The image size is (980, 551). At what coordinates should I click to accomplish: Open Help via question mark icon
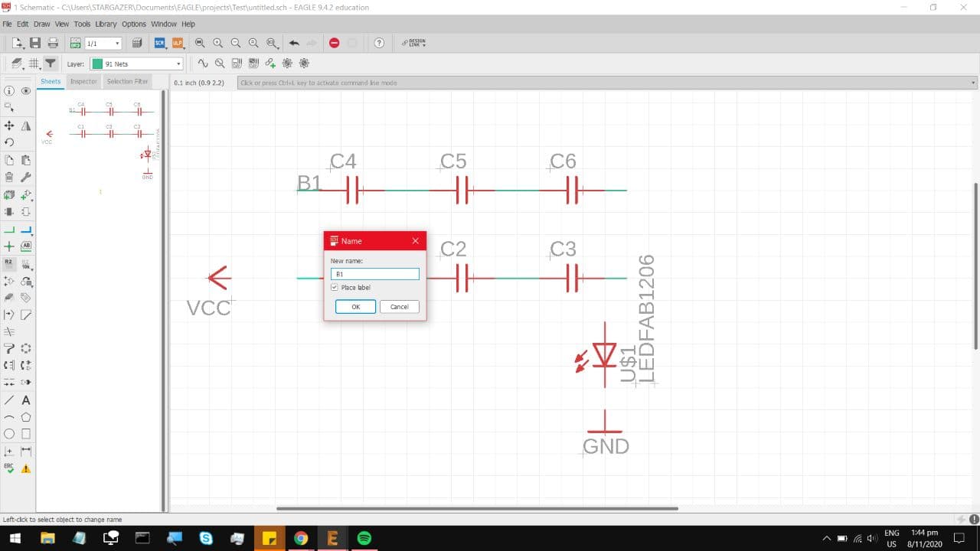(379, 43)
